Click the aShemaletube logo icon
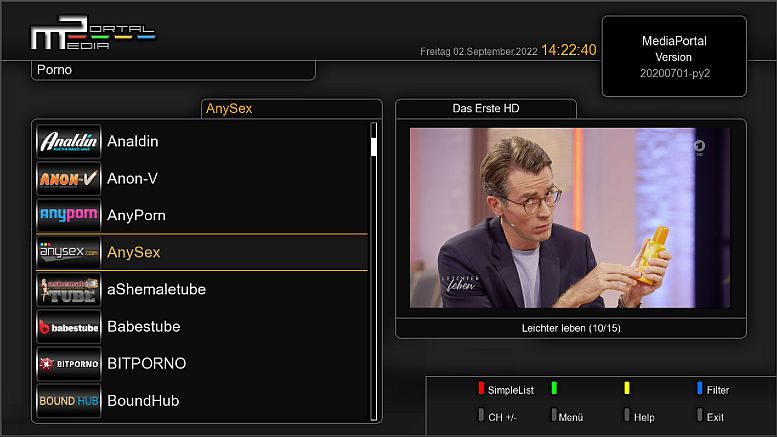Viewport: 777px width, 437px height. (69, 289)
